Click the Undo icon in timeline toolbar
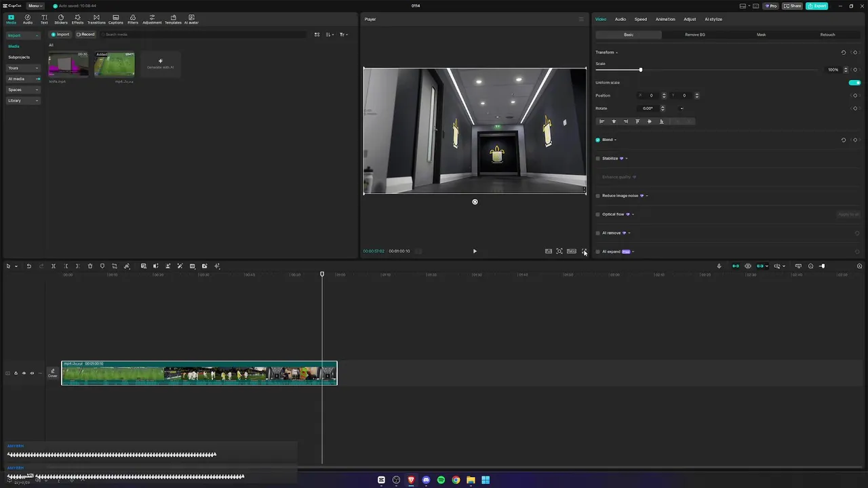The image size is (868, 488). pos(28,266)
